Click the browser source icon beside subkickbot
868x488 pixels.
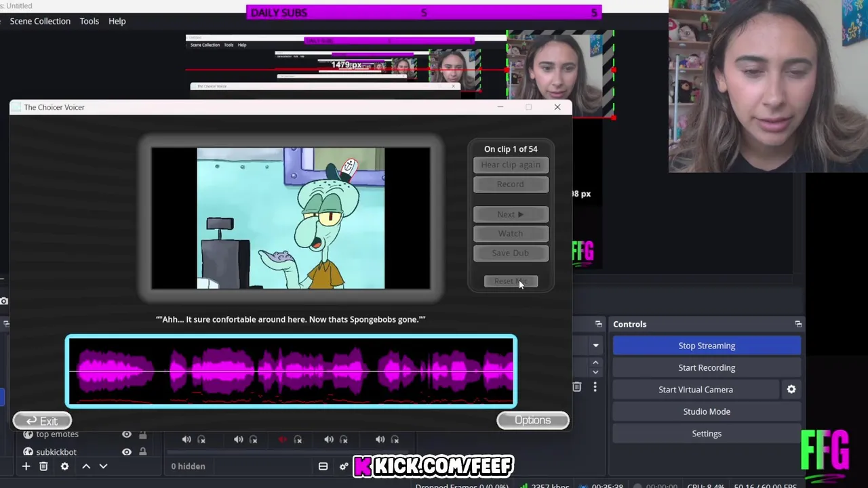click(x=28, y=452)
